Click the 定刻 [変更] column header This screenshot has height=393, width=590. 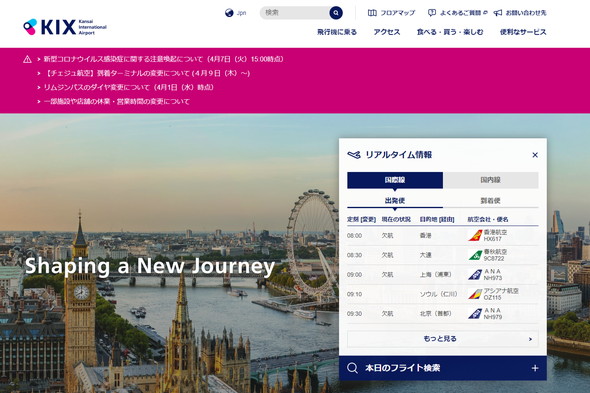click(x=361, y=219)
